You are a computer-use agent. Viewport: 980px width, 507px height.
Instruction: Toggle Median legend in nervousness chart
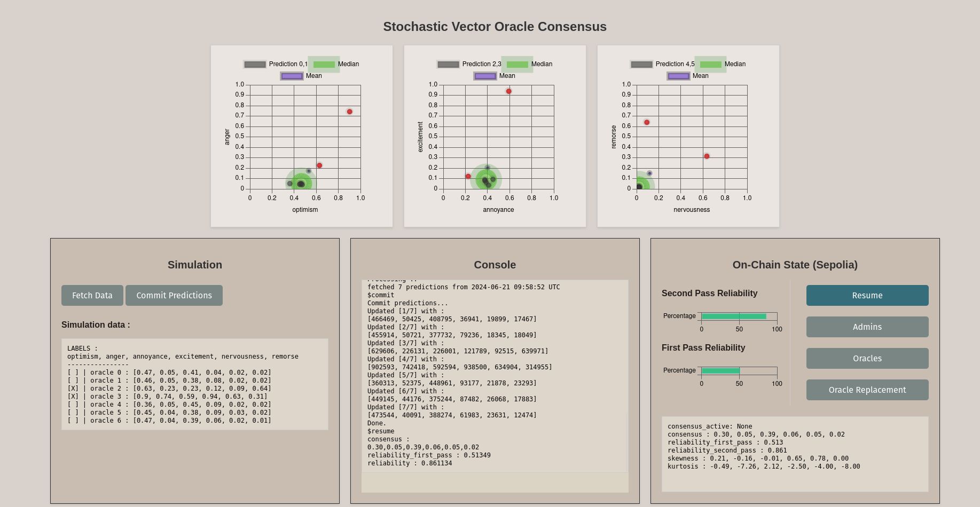[710, 64]
